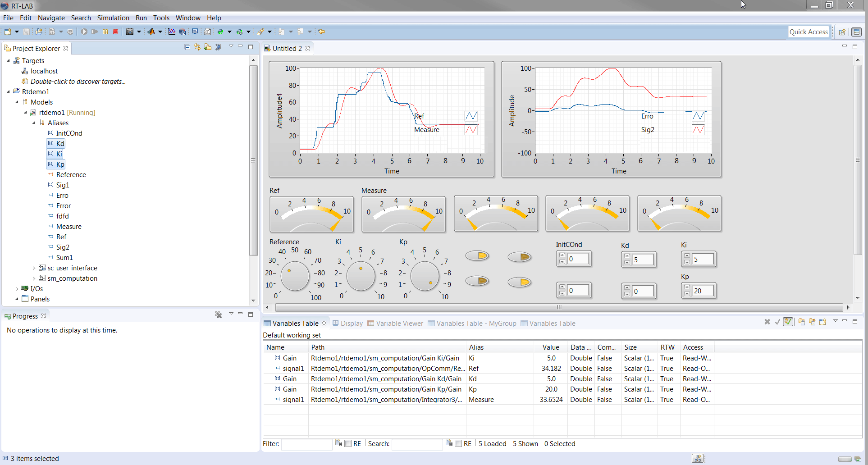Toggle the lower-right panel switch

pyautogui.click(x=520, y=282)
